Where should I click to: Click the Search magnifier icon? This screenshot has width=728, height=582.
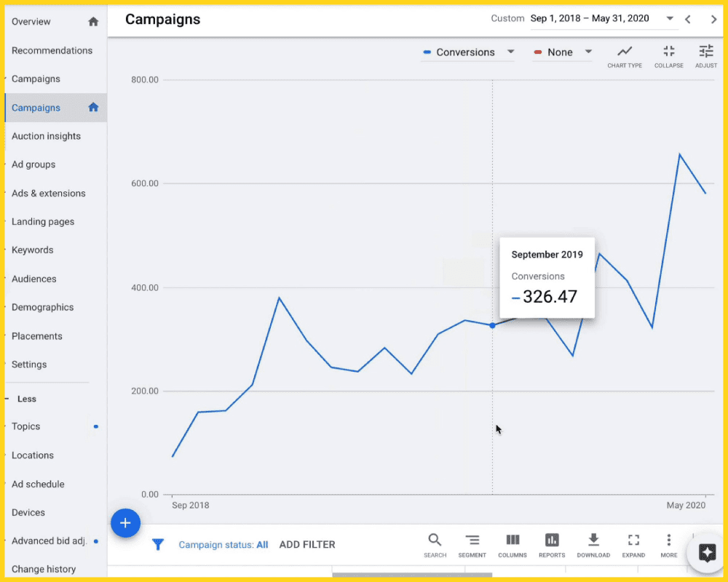pos(435,546)
